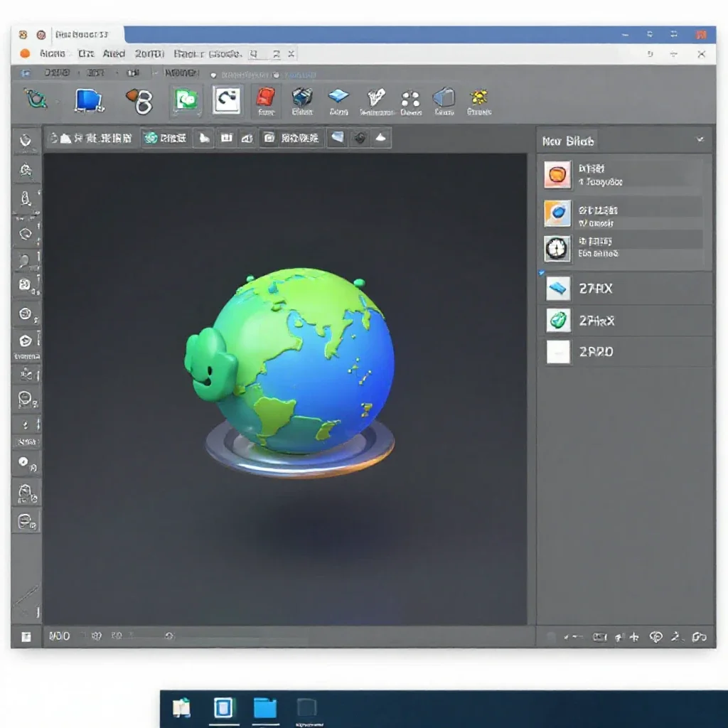This screenshot has height=728, width=728.
Task: Open the first menu next to the orange dot
Action: pyautogui.click(x=52, y=54)
